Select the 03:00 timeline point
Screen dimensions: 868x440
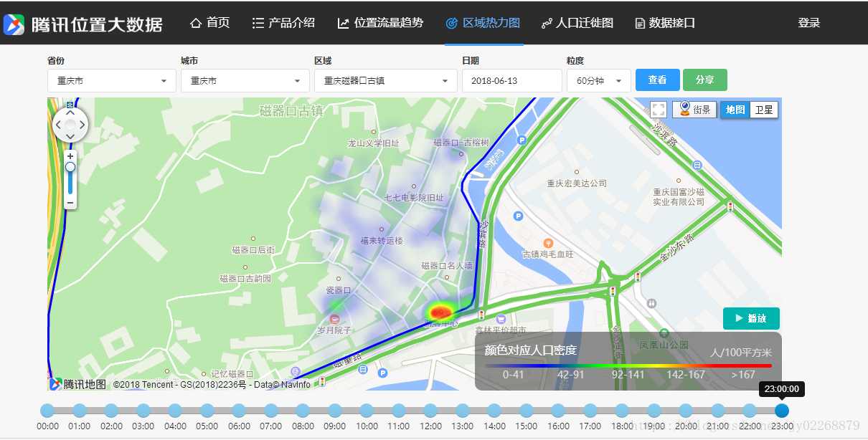point(143,411)
